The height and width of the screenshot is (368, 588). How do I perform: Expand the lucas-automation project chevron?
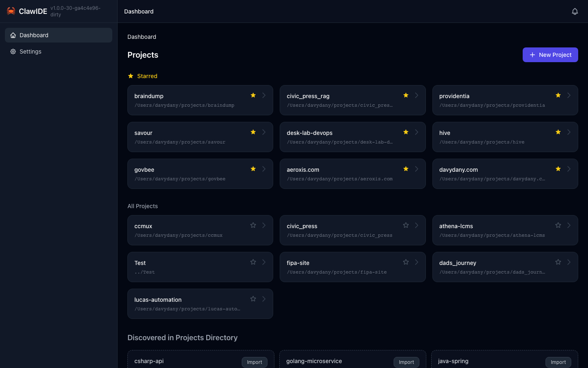pyautogui.click(x=264, y=298)
